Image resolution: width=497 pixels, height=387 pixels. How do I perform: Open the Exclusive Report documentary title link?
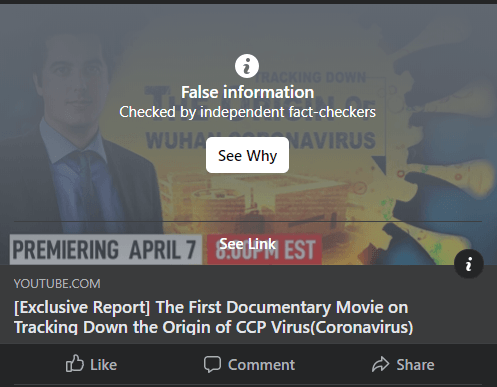pos(214,317)
